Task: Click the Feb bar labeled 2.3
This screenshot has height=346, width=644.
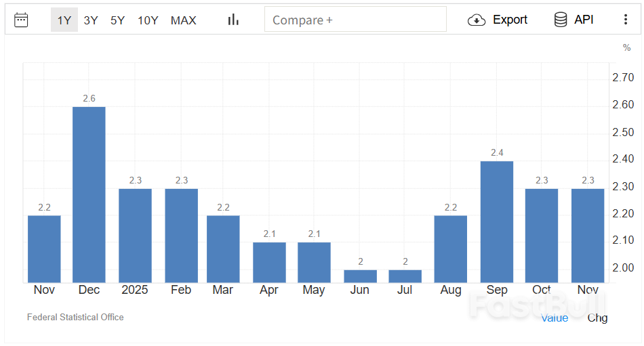Action: point(181,236)
